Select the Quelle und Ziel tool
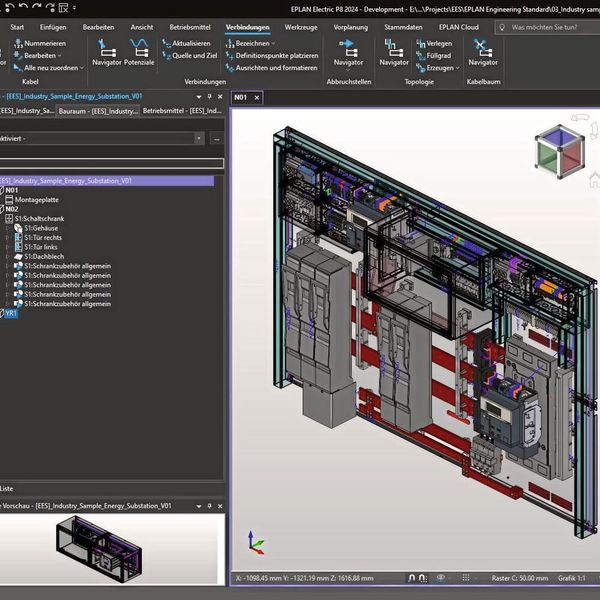 click(190, 55)
